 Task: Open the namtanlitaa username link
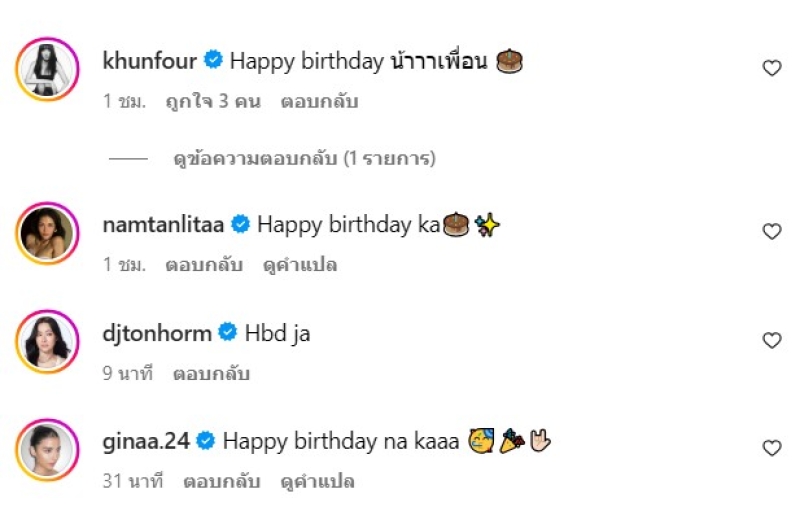[x=163, y=224]
